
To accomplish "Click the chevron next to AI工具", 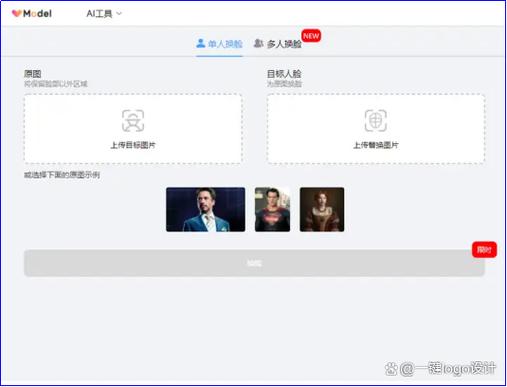I will coord(119,14).
